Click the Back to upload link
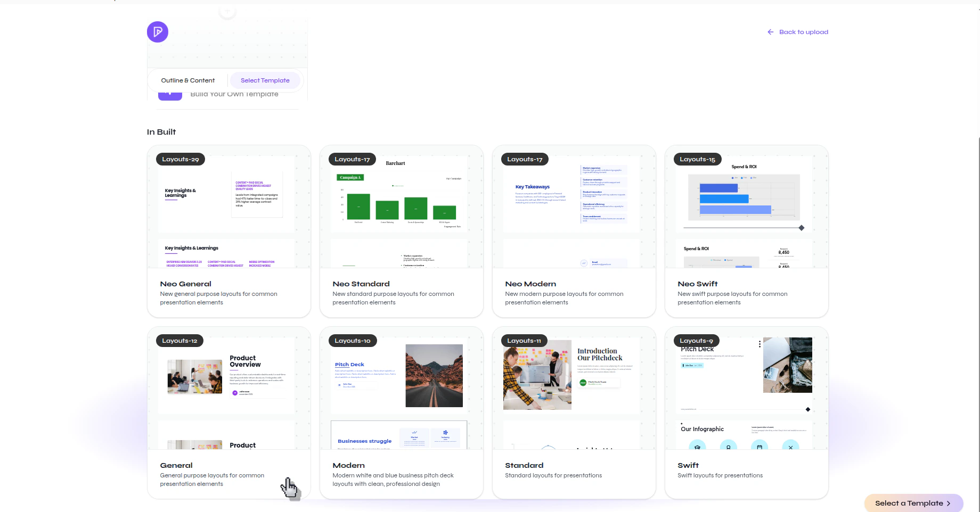The image size is (980, 512). tap(803, 31)
